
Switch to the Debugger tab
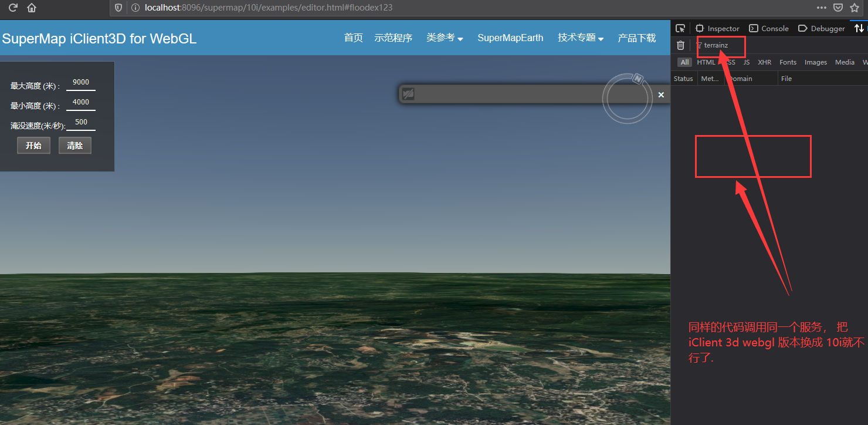[822, 28]
